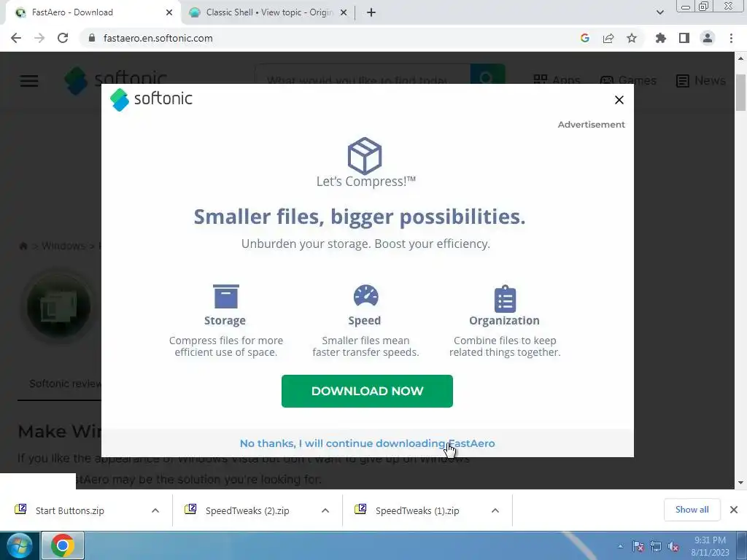Toggle the browser side panel
747x560 pixels.
[684, 38]
